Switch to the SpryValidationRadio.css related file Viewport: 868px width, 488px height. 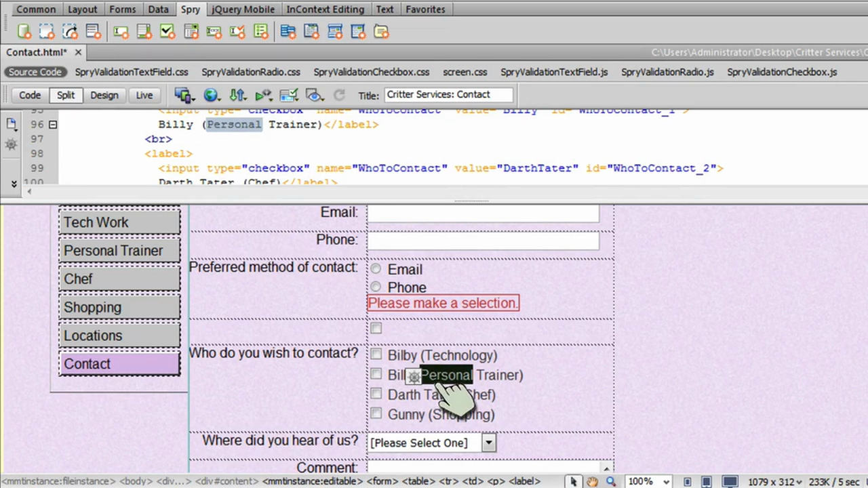tap(251, 72)
